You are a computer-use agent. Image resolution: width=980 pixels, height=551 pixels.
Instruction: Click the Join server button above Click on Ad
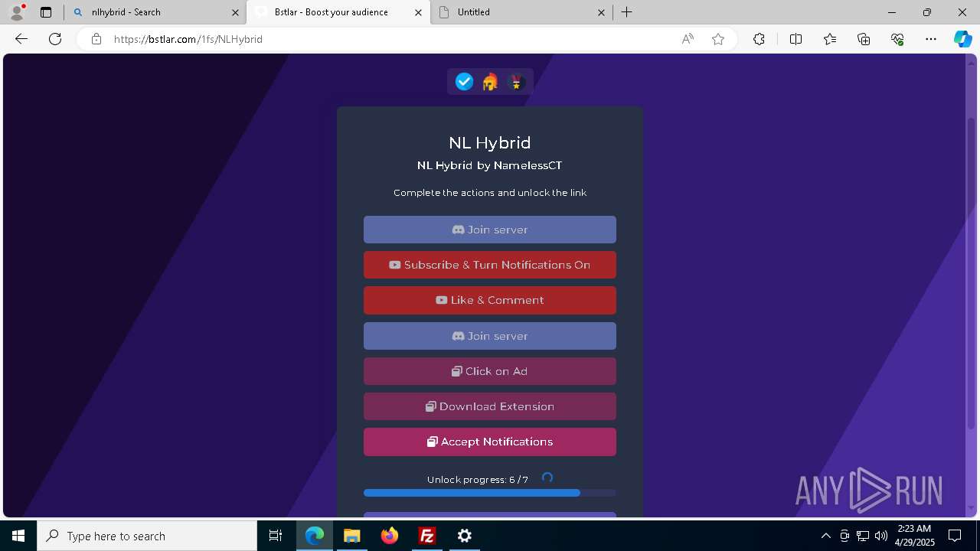tap(490, 336)
